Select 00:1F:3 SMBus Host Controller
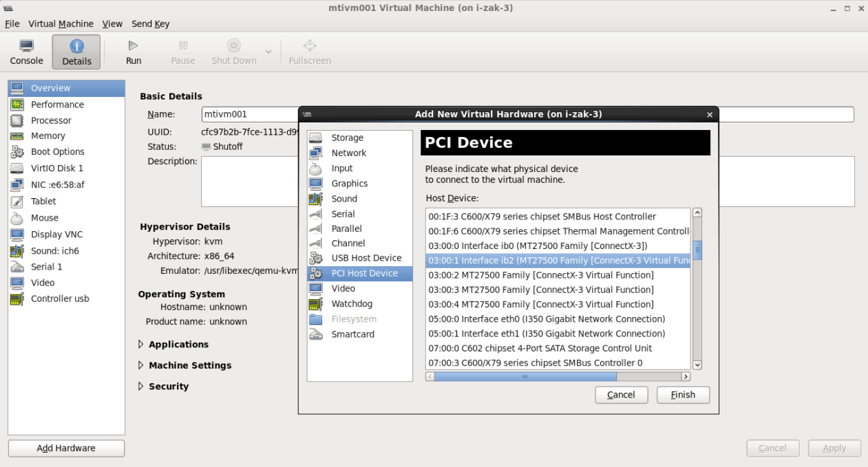 tap(558, 217)
